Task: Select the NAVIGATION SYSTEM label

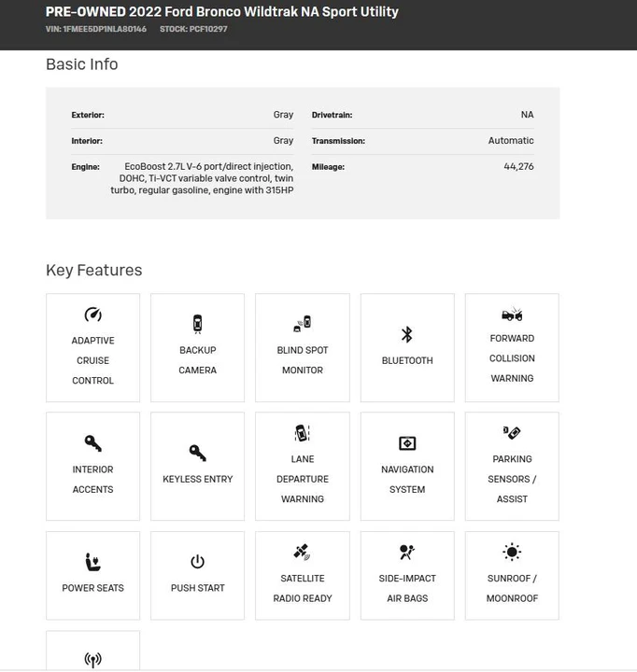Action: coord(407,479)
